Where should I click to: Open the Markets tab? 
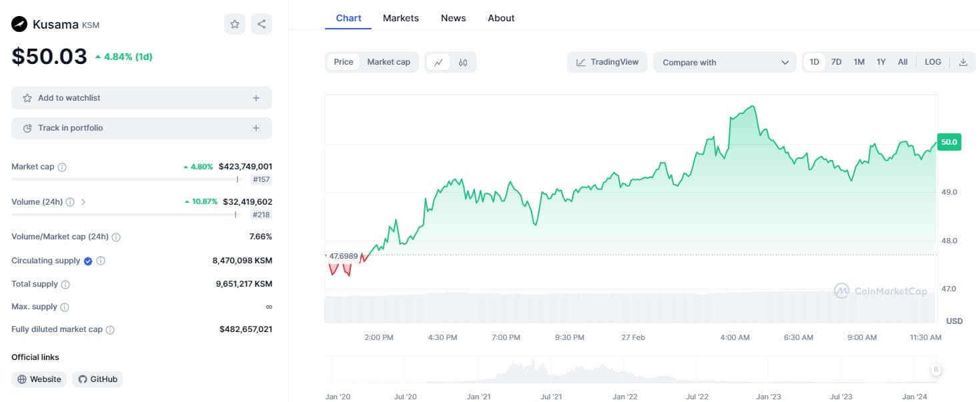401,18
